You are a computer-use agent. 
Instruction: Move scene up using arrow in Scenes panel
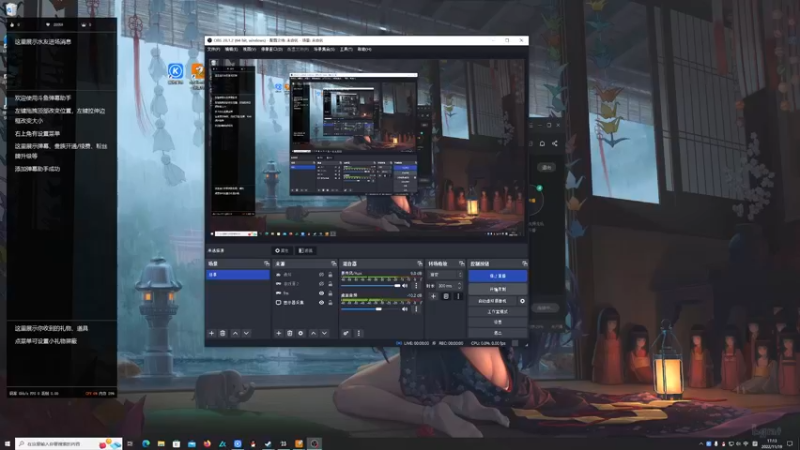235,333
